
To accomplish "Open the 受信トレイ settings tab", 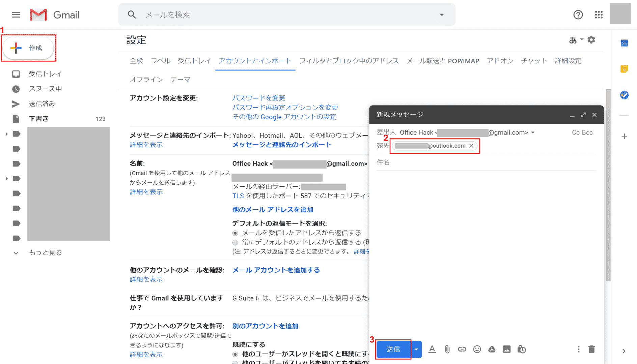I will tap(194, 61).
